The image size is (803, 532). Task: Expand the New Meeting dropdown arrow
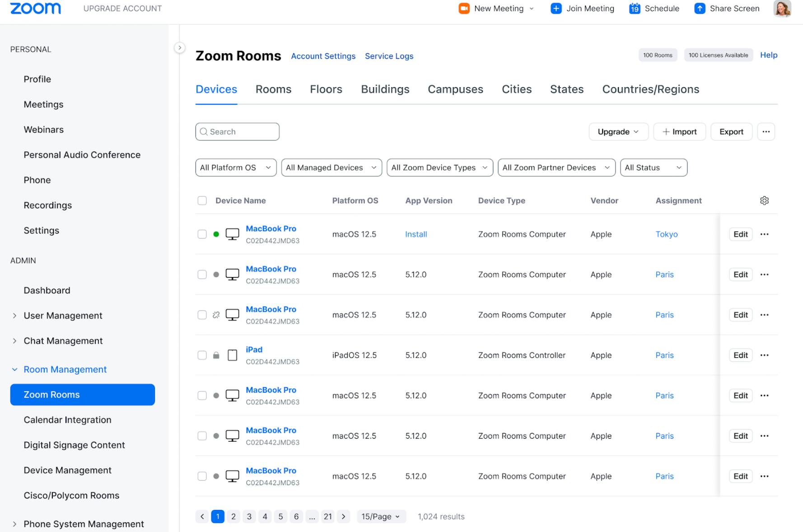click(532, 9)
